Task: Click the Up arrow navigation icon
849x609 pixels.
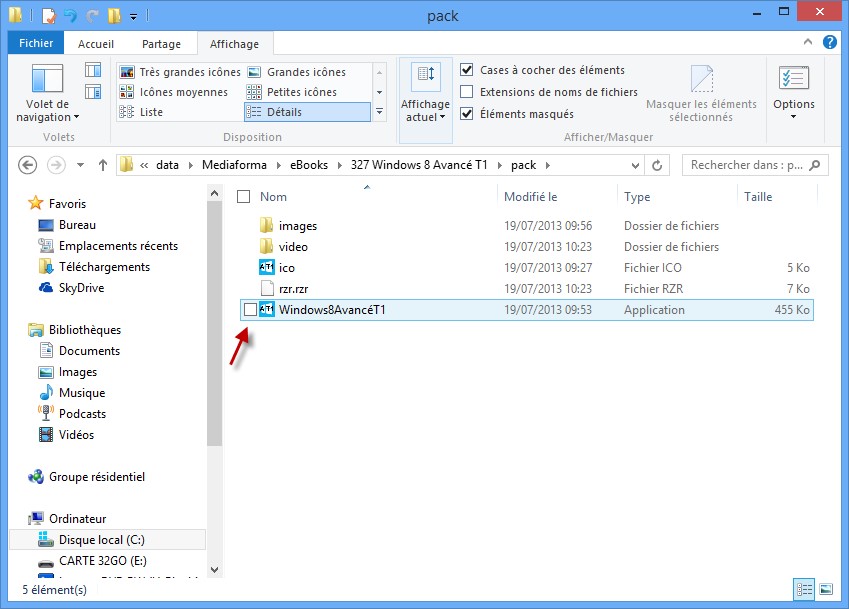Action: coord(102,165)
